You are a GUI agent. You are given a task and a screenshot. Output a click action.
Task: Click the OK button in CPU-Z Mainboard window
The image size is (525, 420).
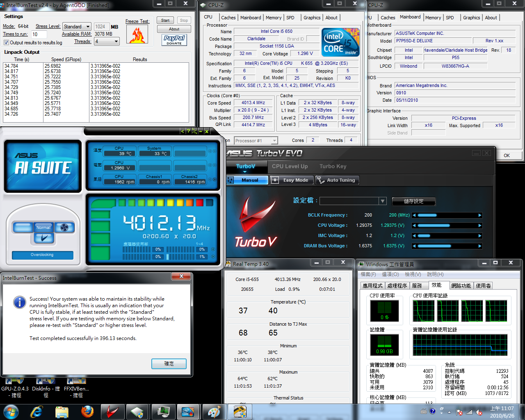[x=507, y=155]
